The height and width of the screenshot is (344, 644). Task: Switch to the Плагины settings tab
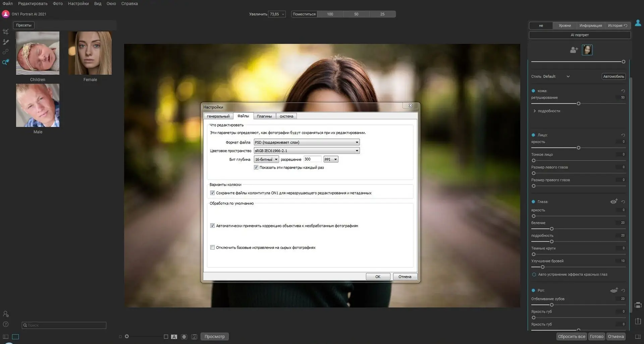click(264, 116)
